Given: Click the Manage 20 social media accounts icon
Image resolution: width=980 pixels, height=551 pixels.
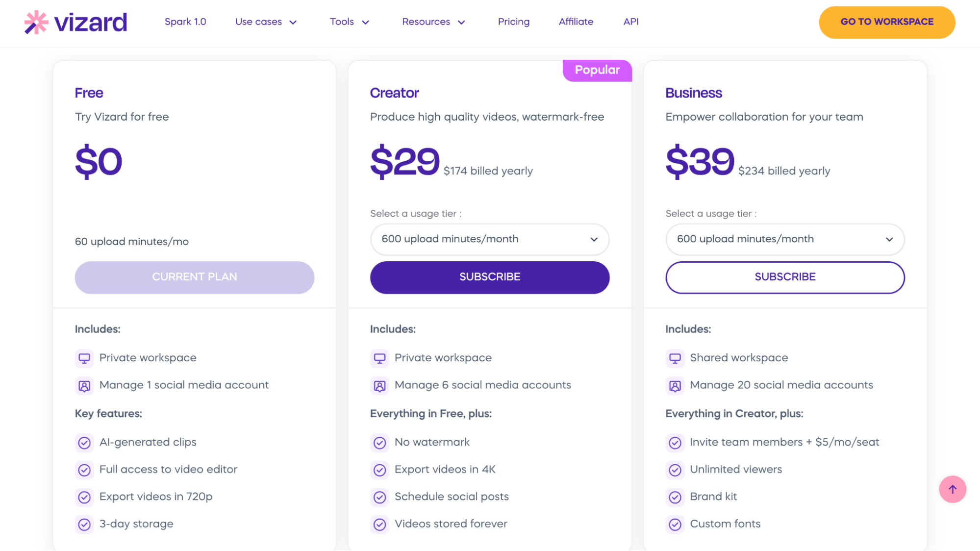Looking at the screenshot, I should pyautogui.click(x=675, y=386).
